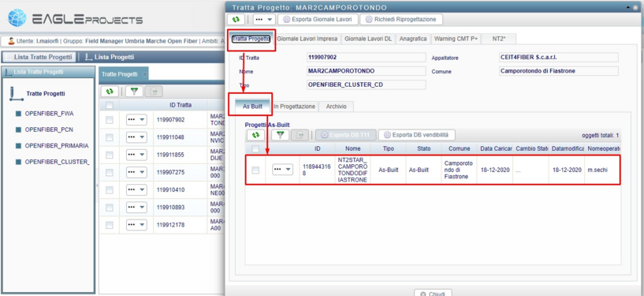
Task: Select the In Progettazione sub-tab
Action: click(295, 106)
